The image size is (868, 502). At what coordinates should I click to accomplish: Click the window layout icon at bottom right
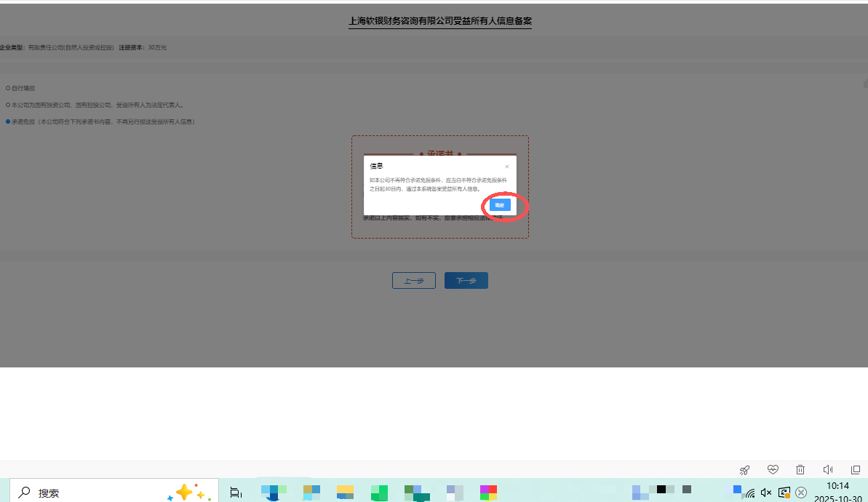coord(856,470)
